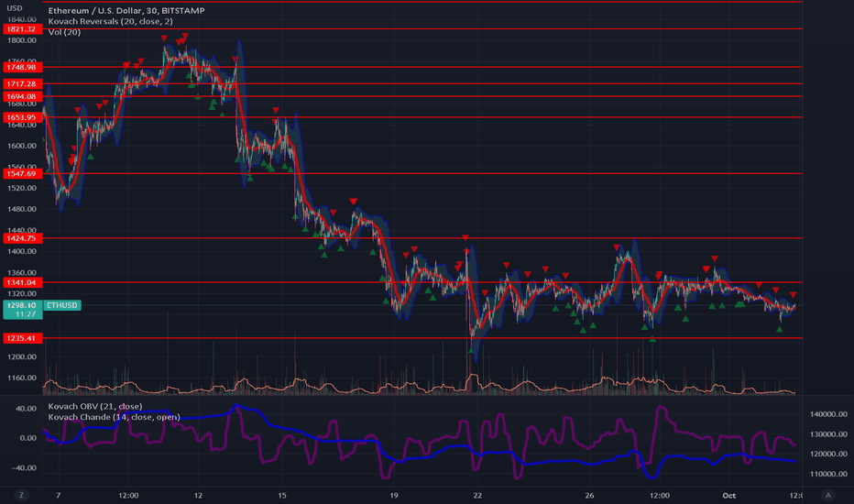This screenshot has width=854, height=504.
Task: Select the 1547.69 price level label
Action: pyautogui.click(x=22, y=173)
